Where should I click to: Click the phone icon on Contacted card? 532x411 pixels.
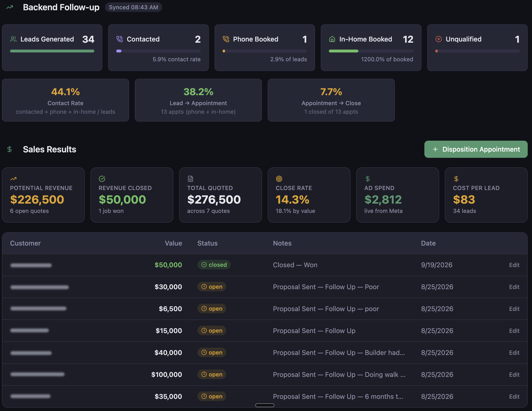point(120,39)
